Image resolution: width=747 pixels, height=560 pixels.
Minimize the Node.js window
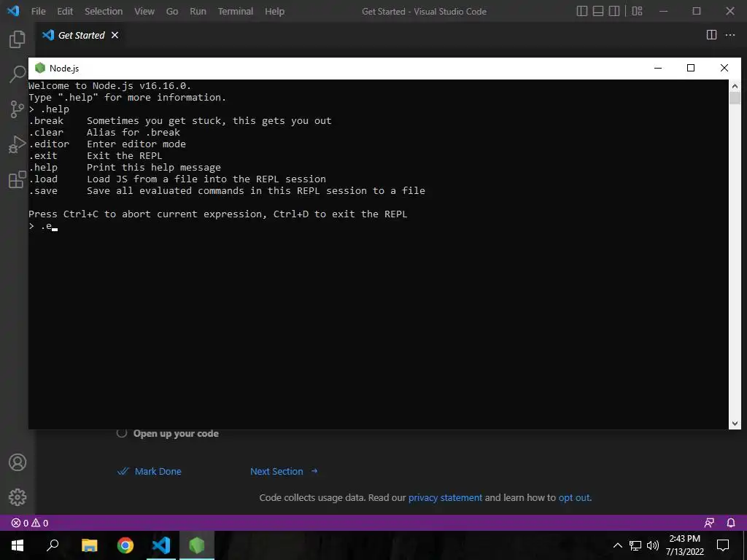(658, 68)
